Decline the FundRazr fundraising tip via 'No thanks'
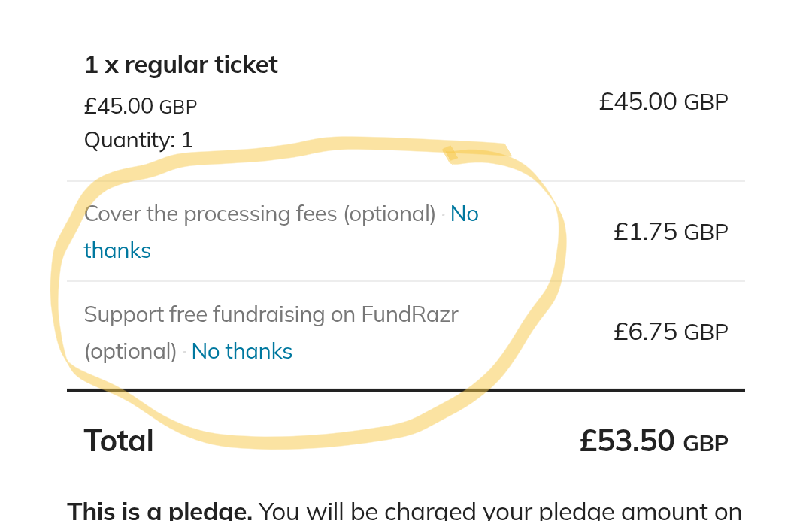 [241, 350]
